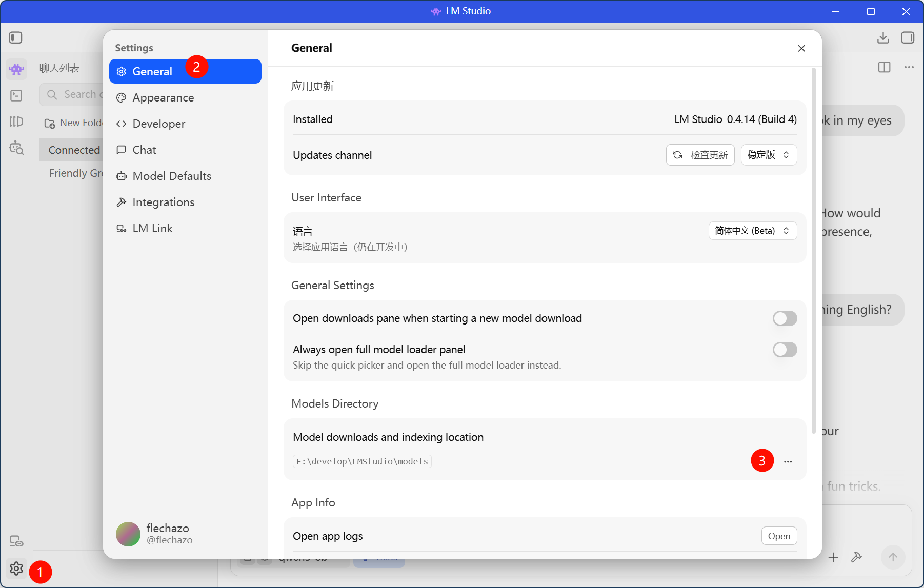Click the 选择应用语言 description text
924x588 pixels.
(350, 247)
